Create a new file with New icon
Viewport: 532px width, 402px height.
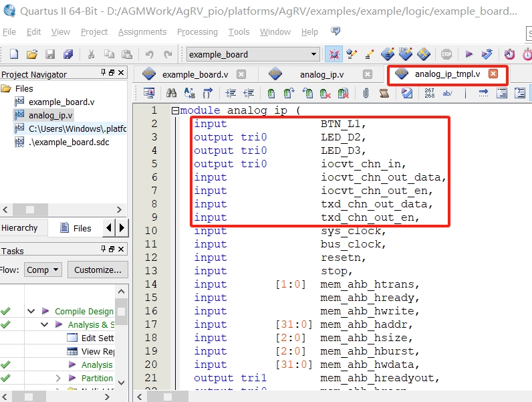pos(14,54)
